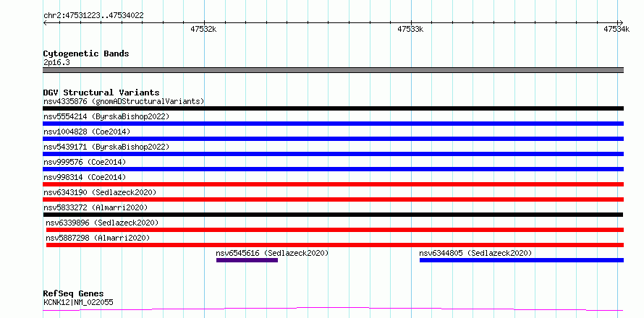Click the 47533k ruler tick label
The image size is (644, 318).
(x=411, y=29)
